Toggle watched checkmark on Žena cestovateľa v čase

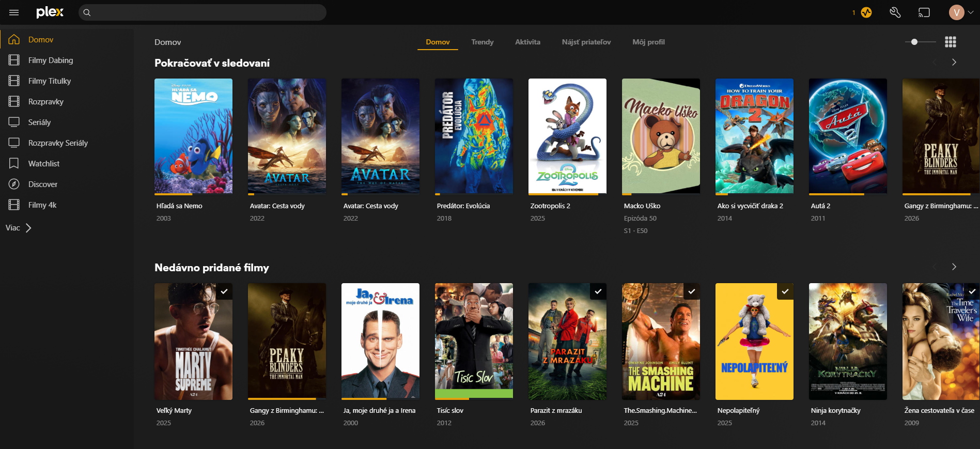point(972,291)
